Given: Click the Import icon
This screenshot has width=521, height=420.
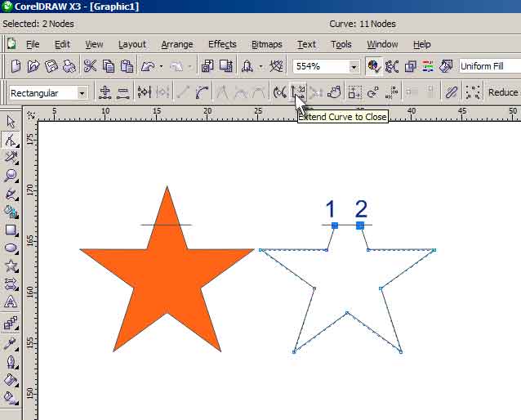Looking at the screenshot, I should point(207,66).
